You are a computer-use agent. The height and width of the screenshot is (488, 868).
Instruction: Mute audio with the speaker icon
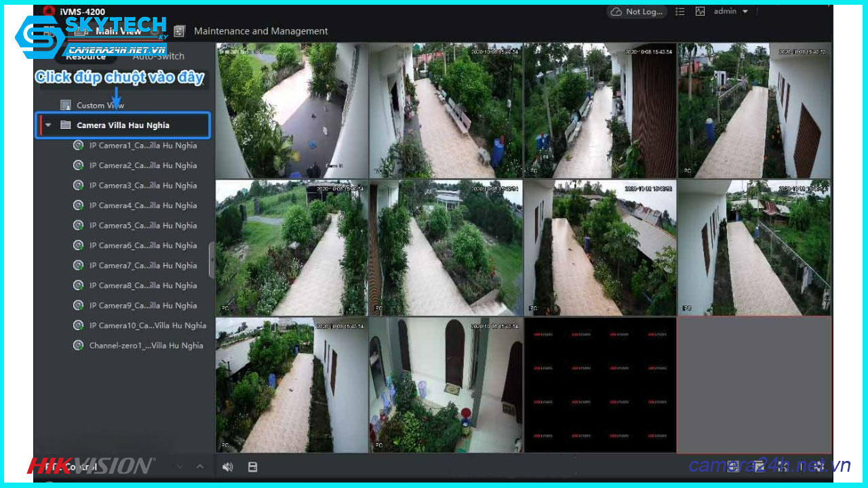(227, 466)
